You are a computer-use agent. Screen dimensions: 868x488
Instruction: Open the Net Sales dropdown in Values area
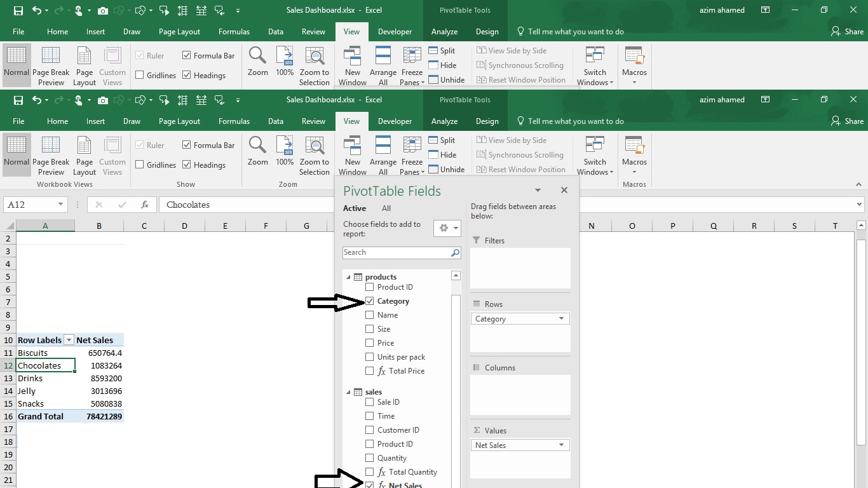(562, 445)
